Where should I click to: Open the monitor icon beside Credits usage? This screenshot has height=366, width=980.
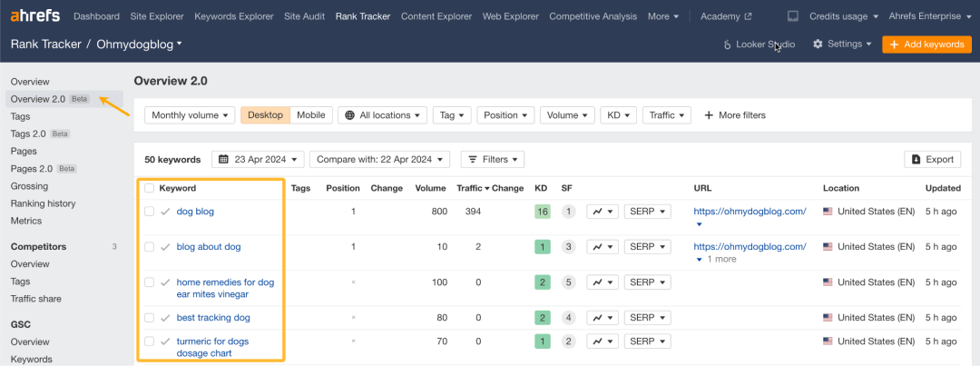click(x=792, y=16)
